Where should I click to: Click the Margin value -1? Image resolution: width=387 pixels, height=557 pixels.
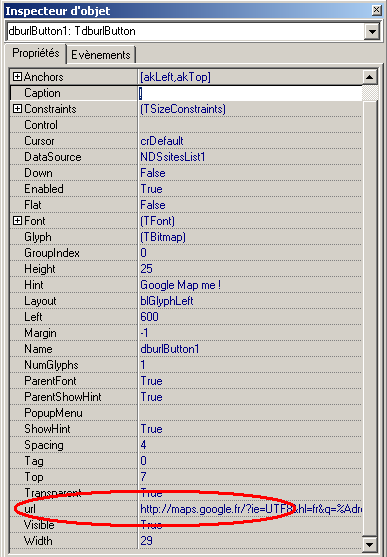[x=144, y=333]
